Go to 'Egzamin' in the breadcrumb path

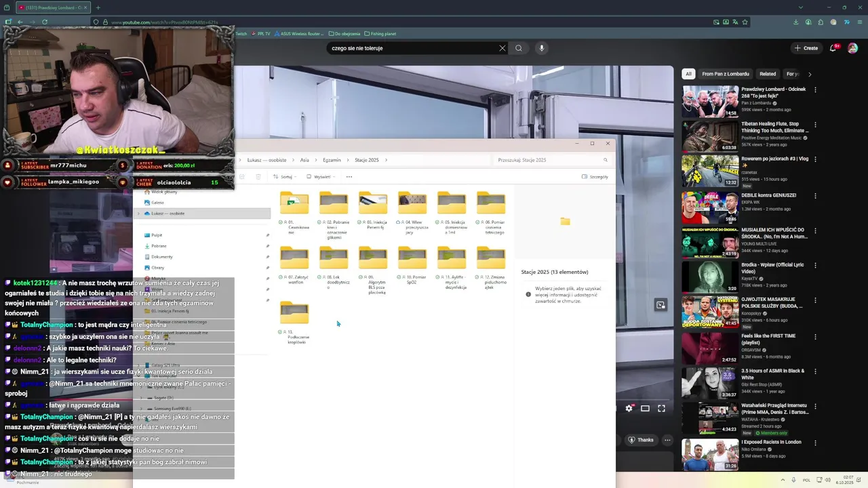click(x=332, y=160)
